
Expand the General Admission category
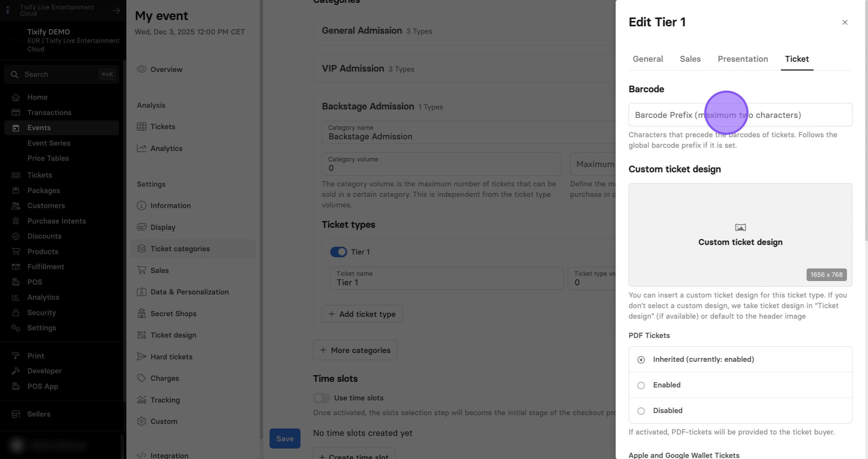point(464,31)
